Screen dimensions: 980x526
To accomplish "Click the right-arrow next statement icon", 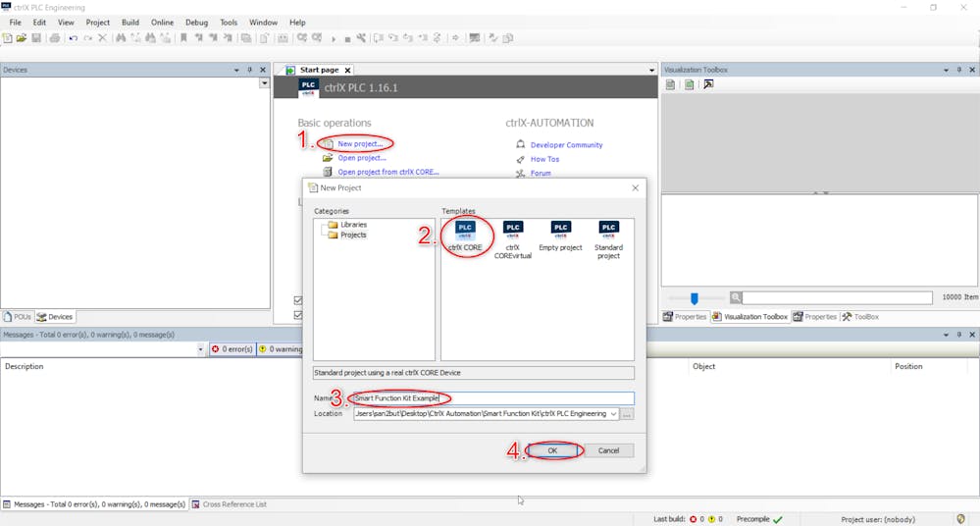I will [455, 38].
